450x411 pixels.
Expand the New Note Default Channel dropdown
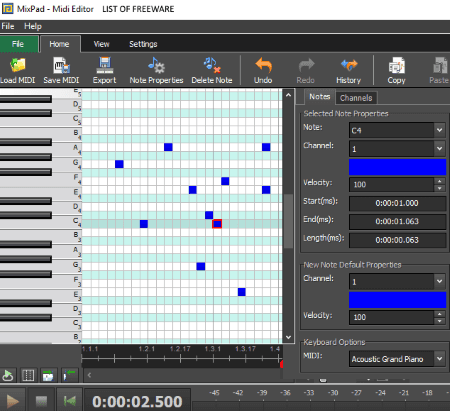point(440,282)
